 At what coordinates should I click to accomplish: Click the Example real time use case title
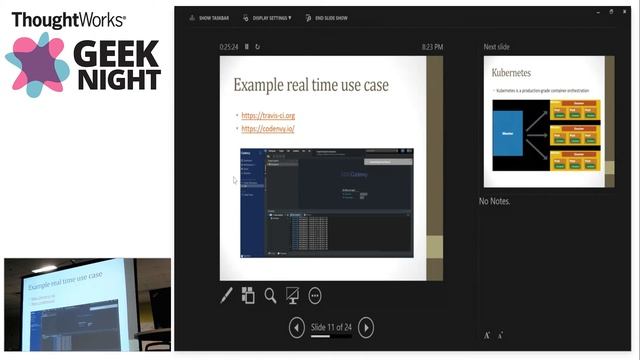click(311, 85)
